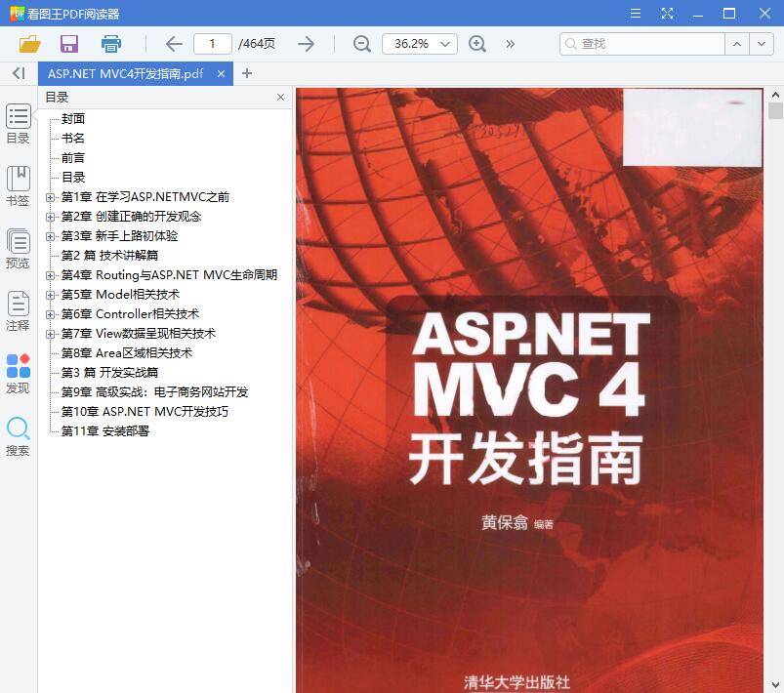784x693 pixels.
Task: Go to the previous page arrow
Action: coord(174,44)
